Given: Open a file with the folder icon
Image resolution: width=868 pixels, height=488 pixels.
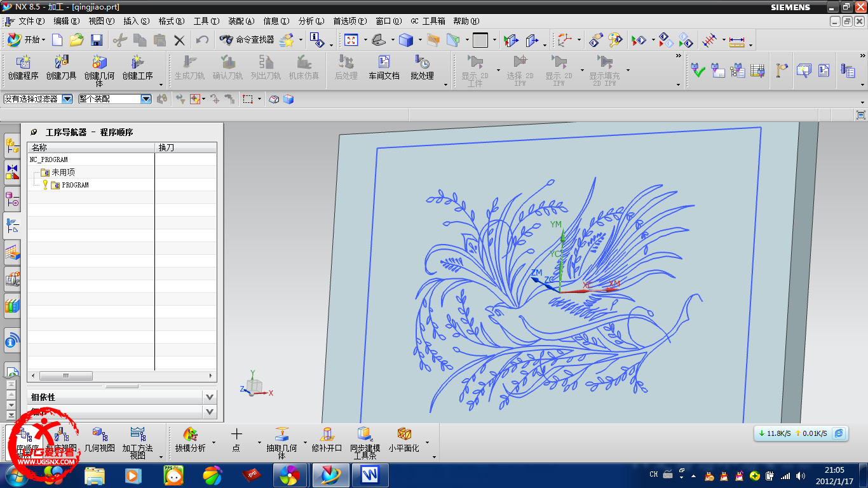Looking at the screenshot, I should [76, 40].
